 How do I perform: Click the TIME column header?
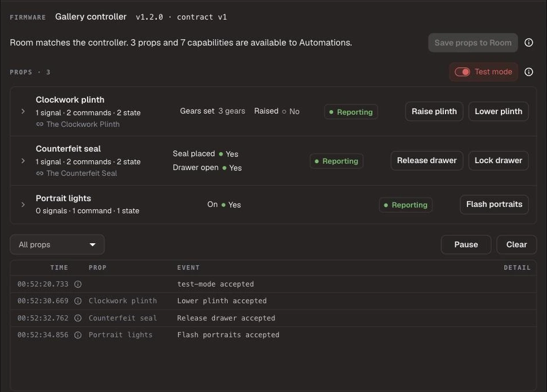[x=59, y=267]
